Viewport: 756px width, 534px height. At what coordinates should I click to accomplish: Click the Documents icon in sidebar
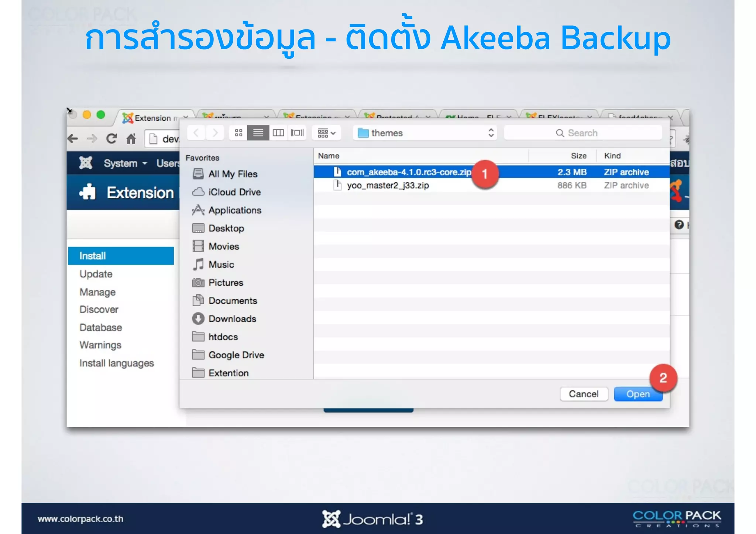point(198,300)
